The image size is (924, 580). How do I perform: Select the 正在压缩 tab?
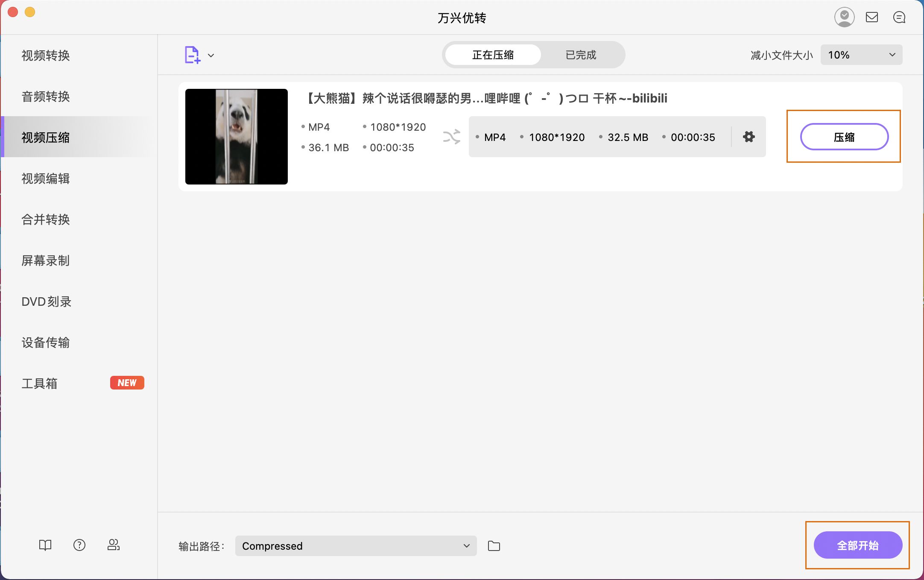(x=493, y=55)
